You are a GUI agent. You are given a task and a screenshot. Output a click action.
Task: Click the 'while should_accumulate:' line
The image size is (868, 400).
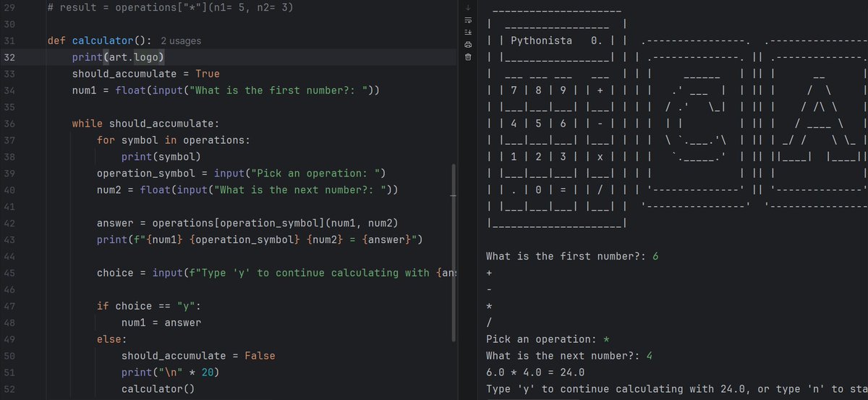tap(145, 124)
